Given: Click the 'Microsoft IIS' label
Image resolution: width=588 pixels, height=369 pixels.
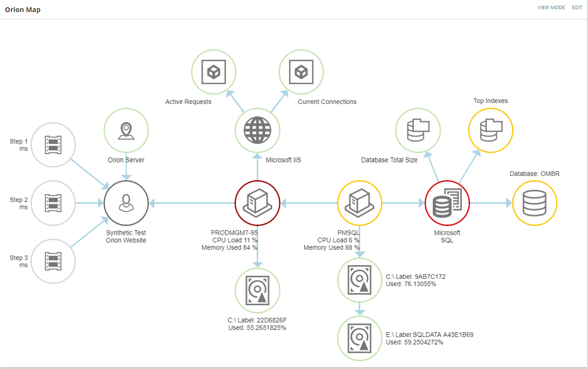Looking at the screenshot, I should (283, 160).
